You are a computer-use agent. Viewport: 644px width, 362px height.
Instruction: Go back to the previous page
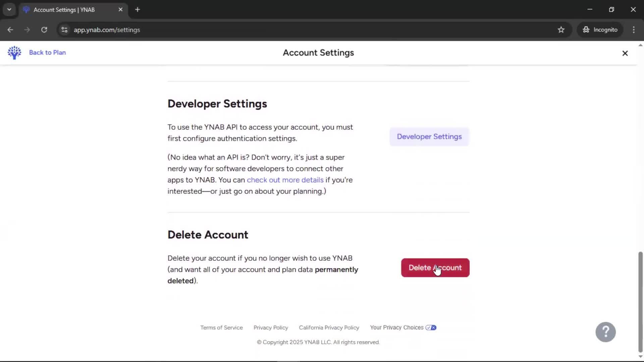(10, 30)
